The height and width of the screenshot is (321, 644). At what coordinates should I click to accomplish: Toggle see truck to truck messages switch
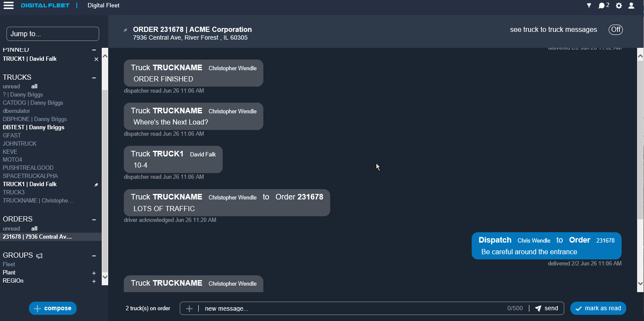tap(616, 30)
